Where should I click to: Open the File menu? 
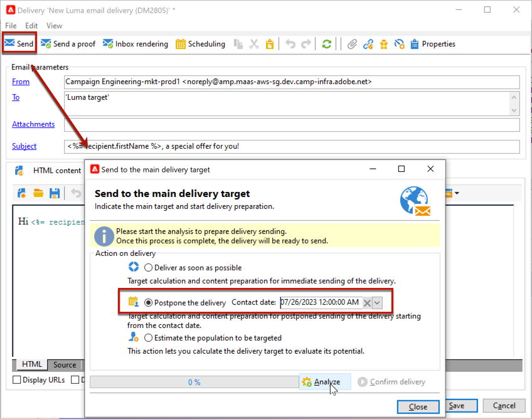11,26
